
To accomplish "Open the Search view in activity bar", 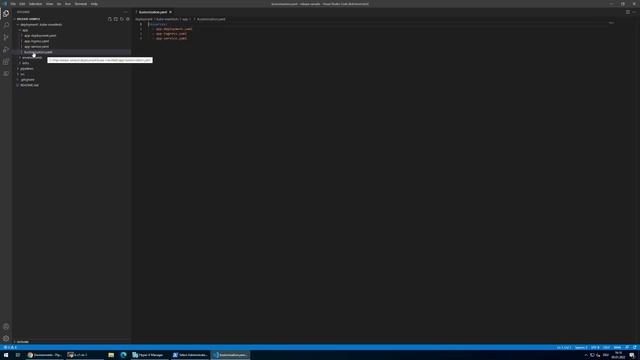I will click(6, 25).
